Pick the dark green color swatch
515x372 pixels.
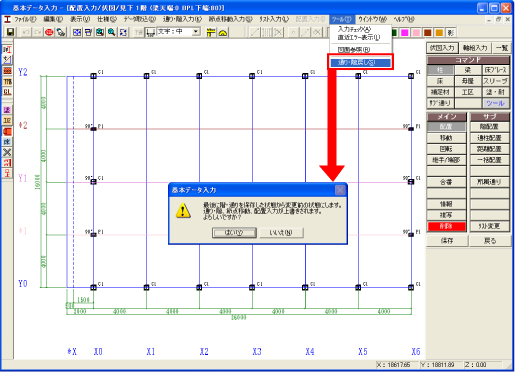pos(394,33)
